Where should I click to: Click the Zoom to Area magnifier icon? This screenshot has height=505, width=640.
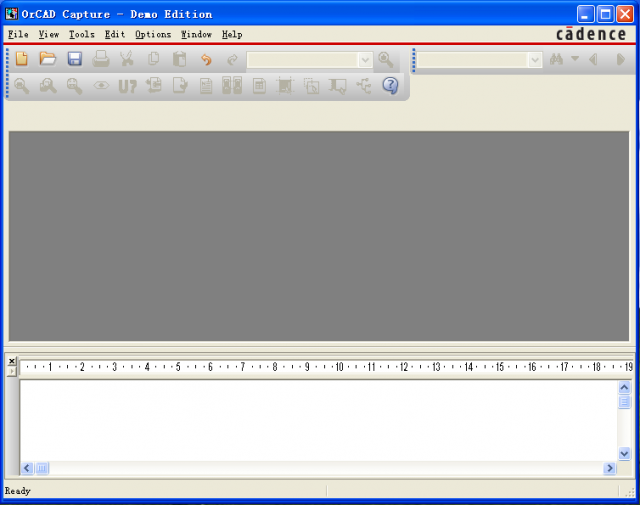pyautogui.click(x=74, y=86)
